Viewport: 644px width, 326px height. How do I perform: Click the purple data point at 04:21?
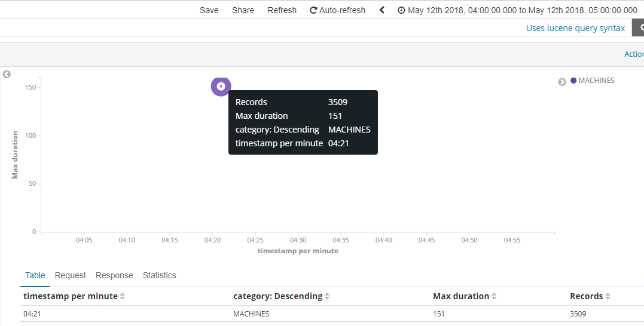[221, 87]
